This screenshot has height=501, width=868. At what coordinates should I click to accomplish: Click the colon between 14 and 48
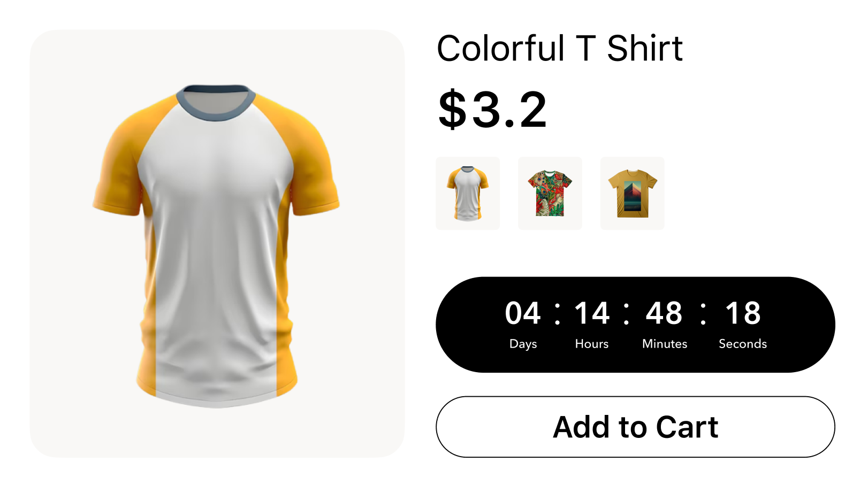627,314
